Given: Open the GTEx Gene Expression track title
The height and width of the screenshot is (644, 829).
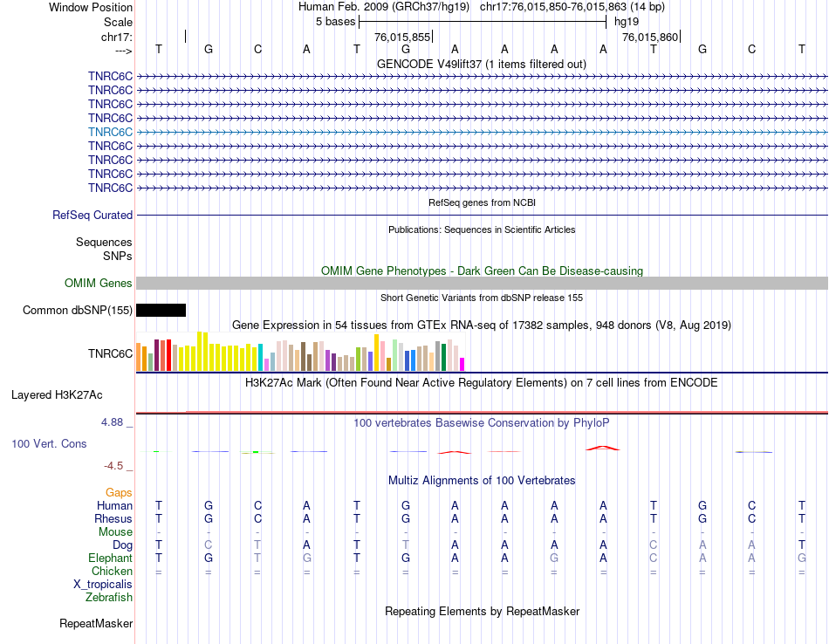Looking at the screenshot, I should click(482, 325).
